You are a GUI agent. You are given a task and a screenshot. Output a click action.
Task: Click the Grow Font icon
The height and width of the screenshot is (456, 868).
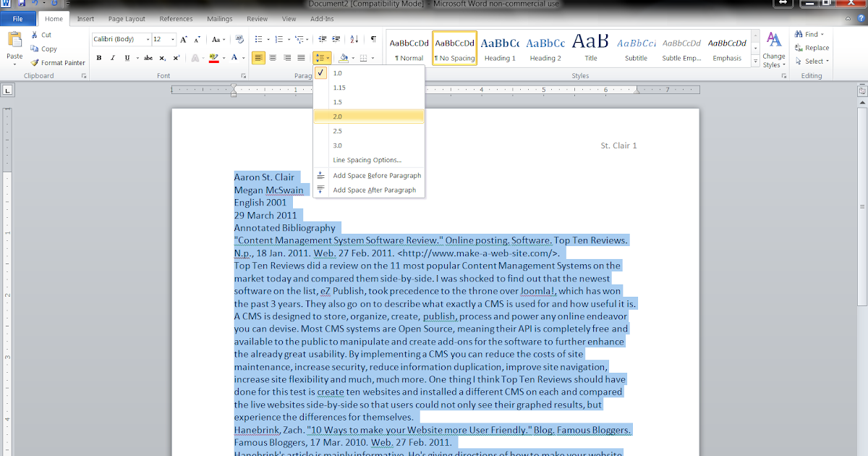(184, 39)
